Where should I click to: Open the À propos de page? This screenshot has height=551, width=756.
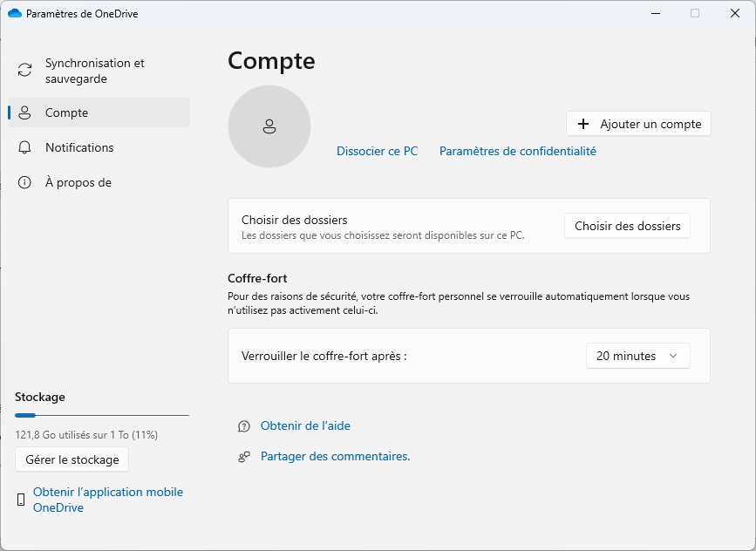pos(99,182)
